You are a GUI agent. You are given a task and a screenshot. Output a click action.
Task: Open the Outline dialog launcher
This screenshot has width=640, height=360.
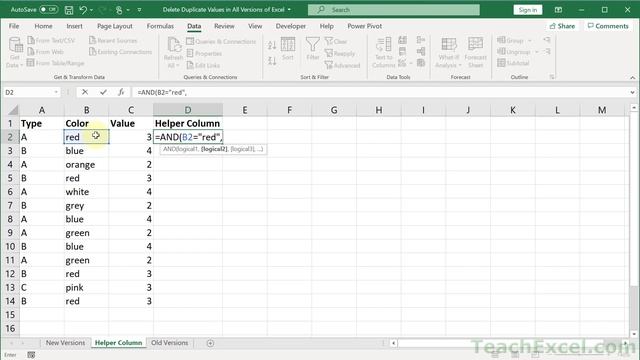552,77
